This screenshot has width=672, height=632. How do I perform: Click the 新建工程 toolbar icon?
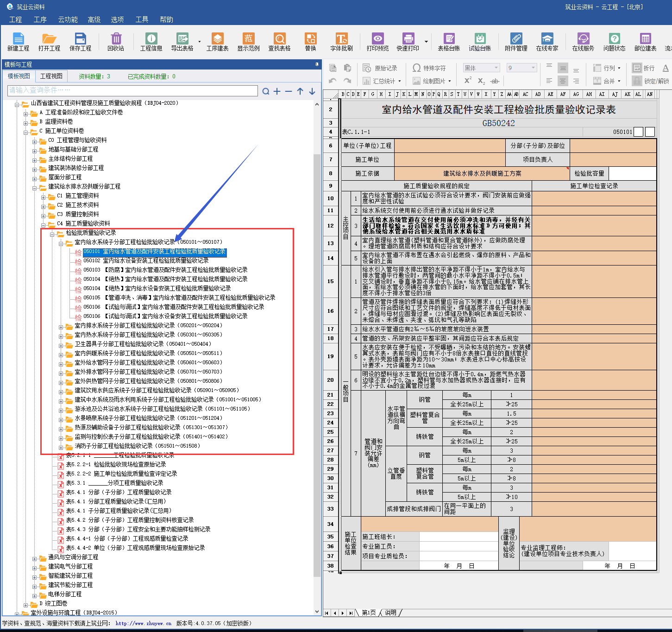pos(18,42)
